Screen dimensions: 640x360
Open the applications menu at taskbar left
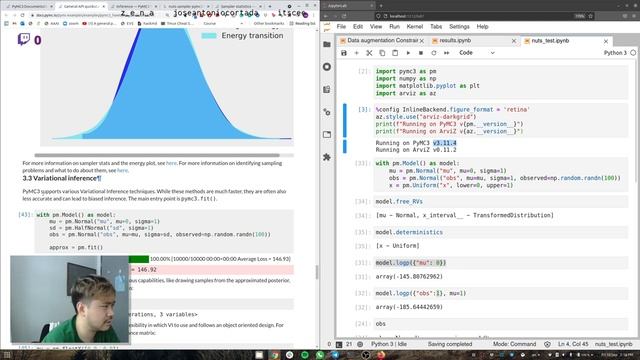[x=7, y=355]
